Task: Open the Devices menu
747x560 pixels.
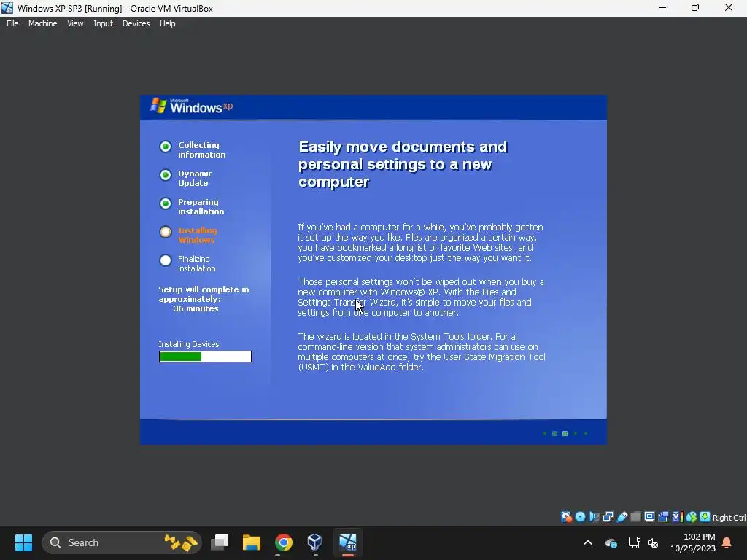Action: pos(136,23)
